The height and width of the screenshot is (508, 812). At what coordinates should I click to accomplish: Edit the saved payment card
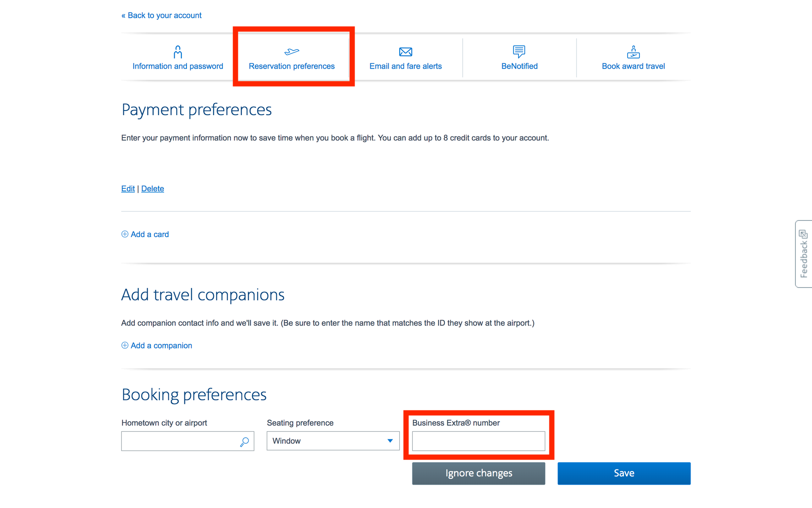pyautogui.click(x=128, y=188)
